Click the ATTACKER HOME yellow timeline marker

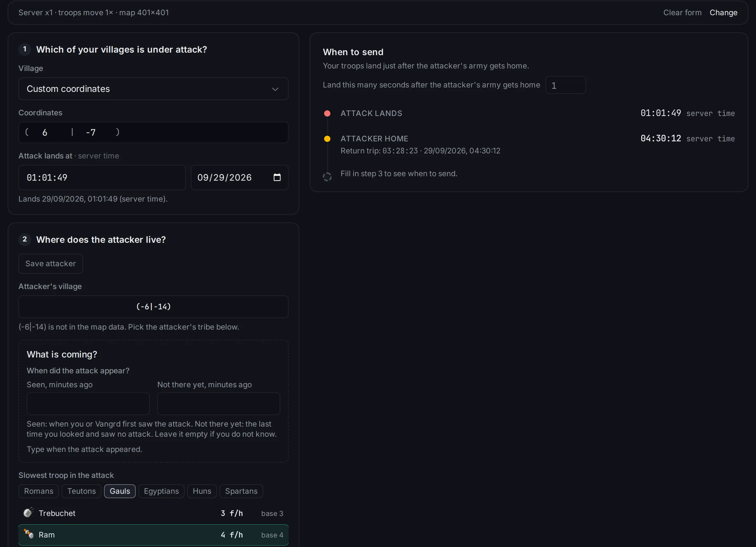[327, 139]
